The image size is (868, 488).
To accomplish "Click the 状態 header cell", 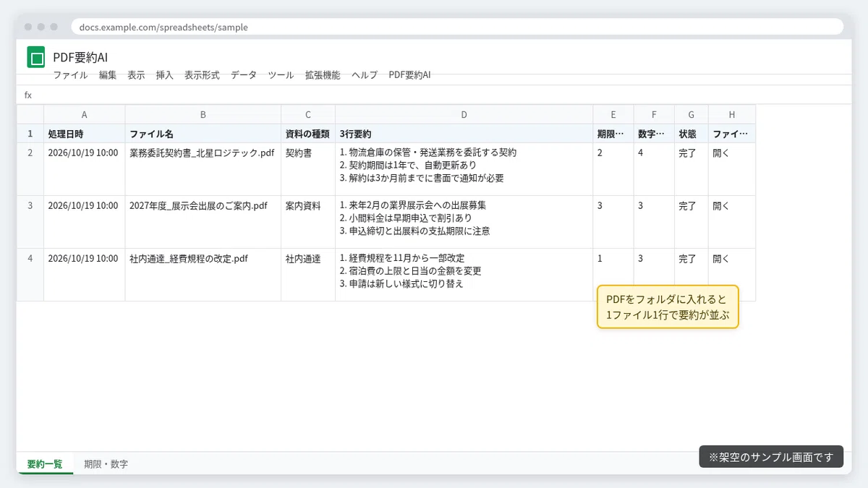I will (692, 134).
